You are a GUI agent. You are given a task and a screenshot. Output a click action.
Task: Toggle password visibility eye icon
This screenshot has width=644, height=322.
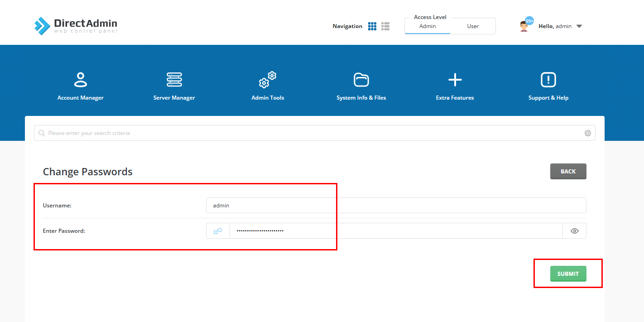(575, 231)
